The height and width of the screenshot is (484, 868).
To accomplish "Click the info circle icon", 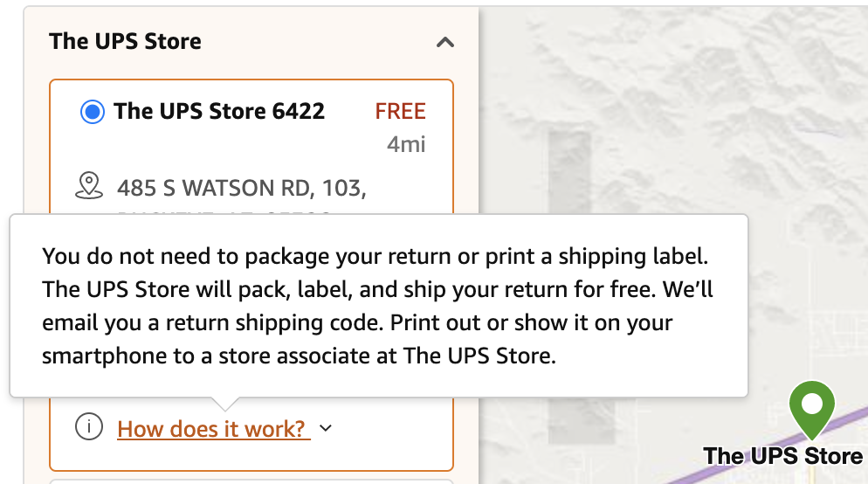I will click(89, 428).
